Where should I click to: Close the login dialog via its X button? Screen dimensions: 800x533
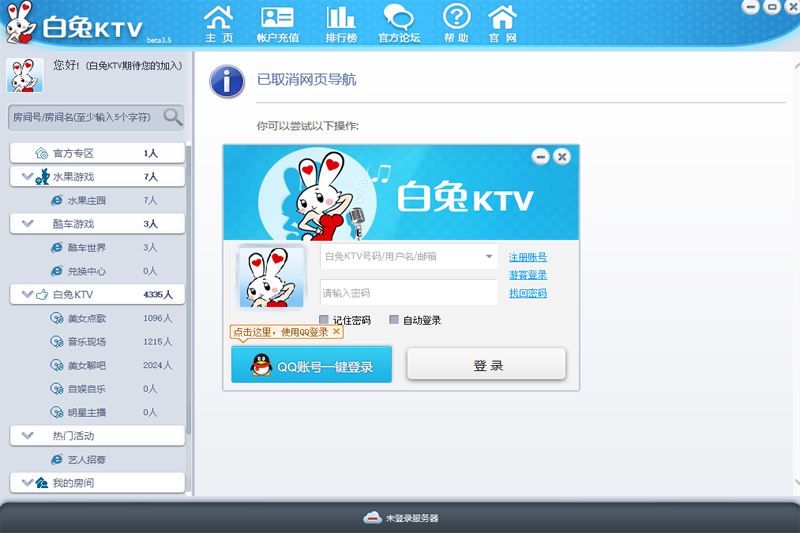(562, 157)
